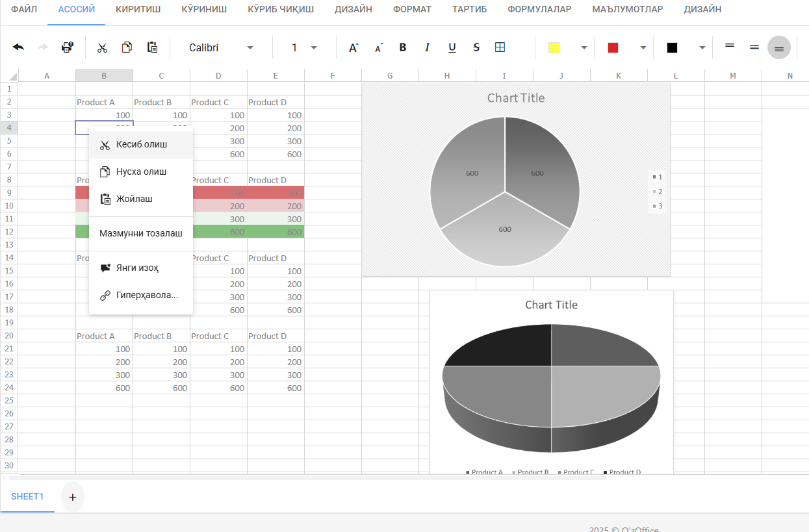Screen dimensions: 809x532
Task: Apply Italic formatting
Action: click(x=427, y=47)
